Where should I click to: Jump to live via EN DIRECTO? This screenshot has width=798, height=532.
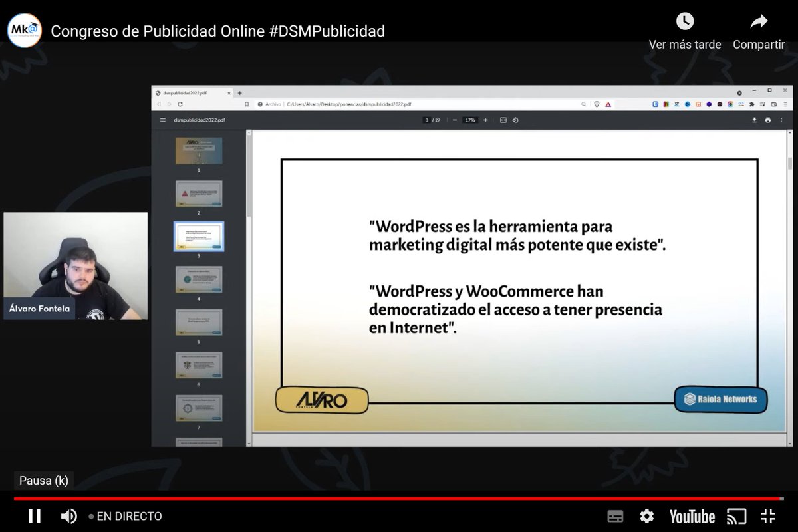click(126, 516)
